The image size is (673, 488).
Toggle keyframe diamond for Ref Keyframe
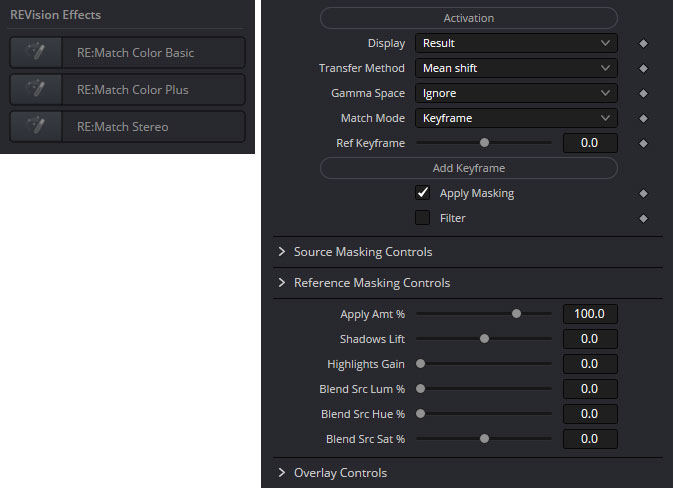[643, 143]
